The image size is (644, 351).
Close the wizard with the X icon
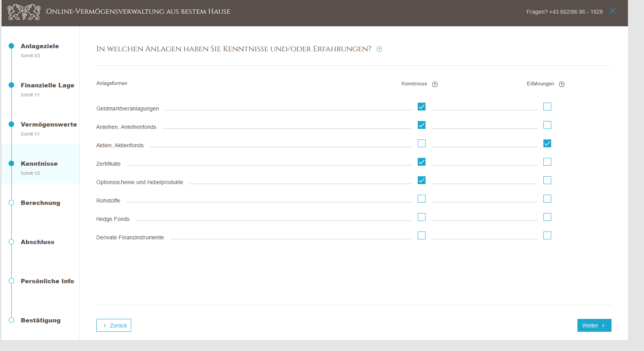612,11
